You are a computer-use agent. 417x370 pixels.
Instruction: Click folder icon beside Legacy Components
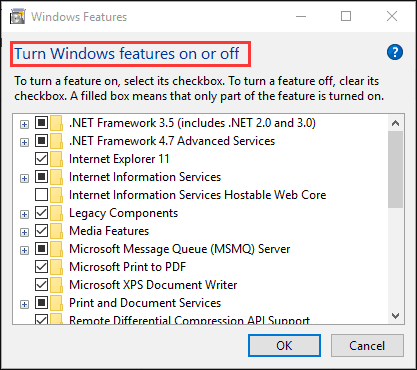pyautogui.click(x=56, y=213)
